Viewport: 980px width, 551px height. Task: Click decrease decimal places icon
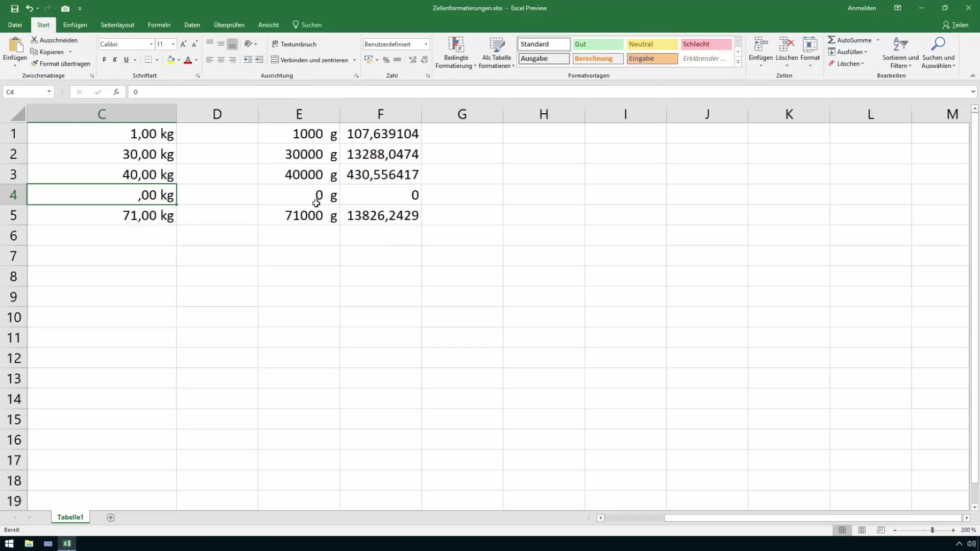click(x=424, y=60)
